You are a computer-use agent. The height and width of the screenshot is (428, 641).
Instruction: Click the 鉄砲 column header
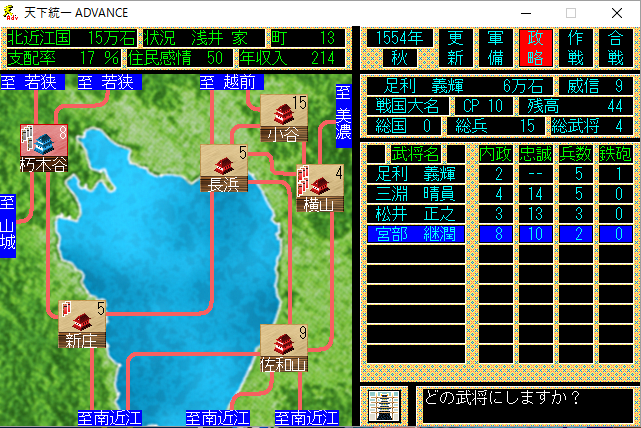tap(616, 154)
